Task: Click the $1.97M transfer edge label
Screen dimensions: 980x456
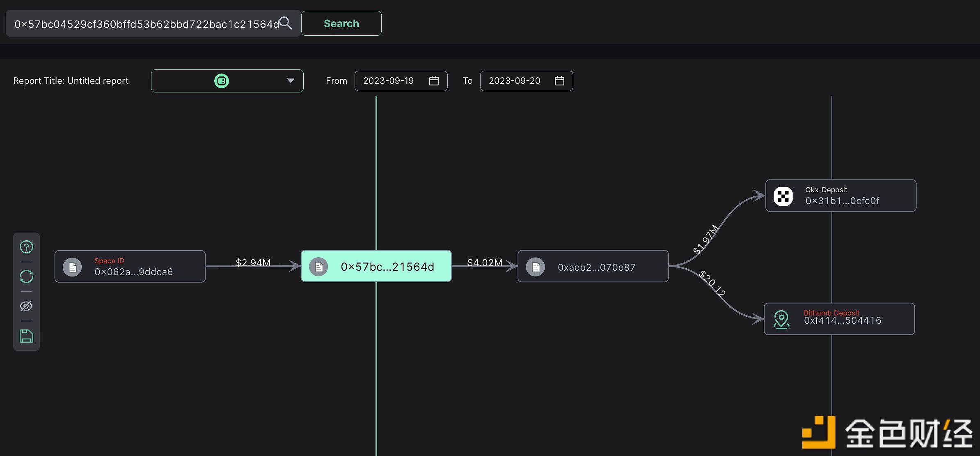Action: tap(705, 239)
